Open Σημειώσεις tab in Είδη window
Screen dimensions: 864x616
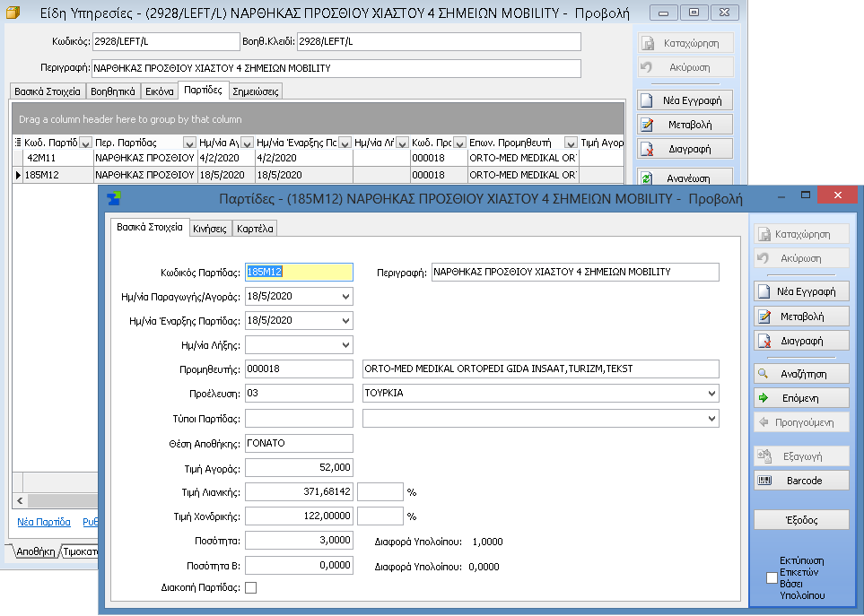tap(255, 91)
